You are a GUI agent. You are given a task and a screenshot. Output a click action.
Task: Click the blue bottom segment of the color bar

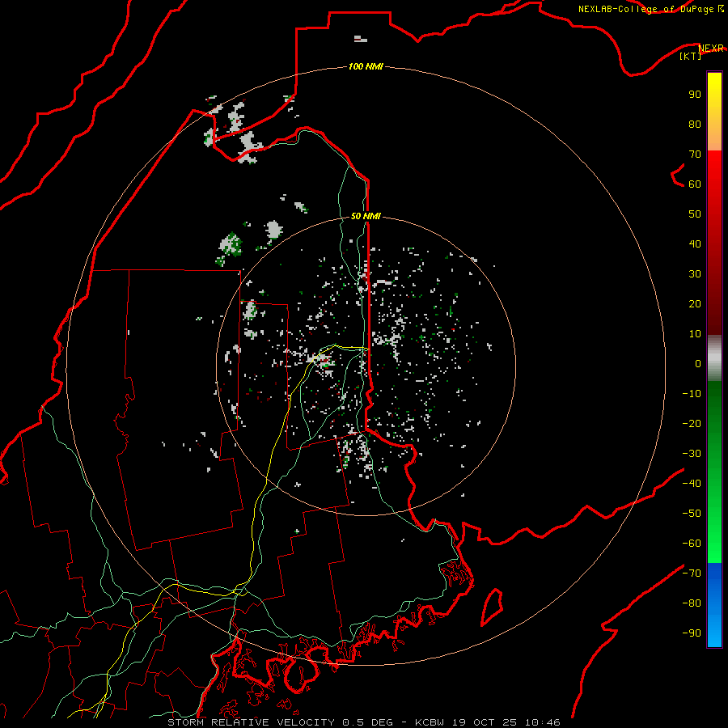pos(714,605)
